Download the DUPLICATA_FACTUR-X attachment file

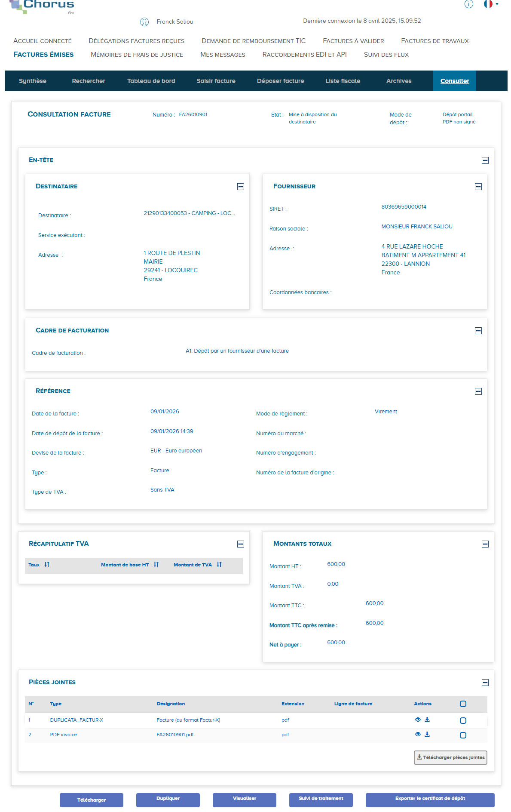(427, 720)
